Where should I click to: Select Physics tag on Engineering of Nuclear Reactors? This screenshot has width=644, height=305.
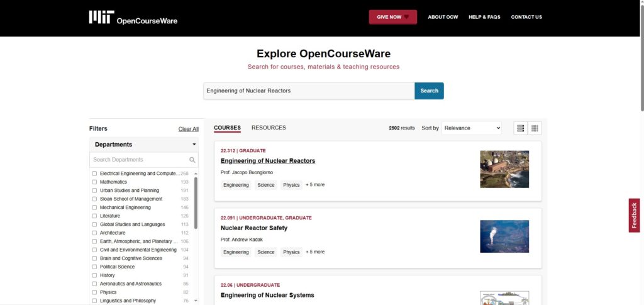(291, 185)
